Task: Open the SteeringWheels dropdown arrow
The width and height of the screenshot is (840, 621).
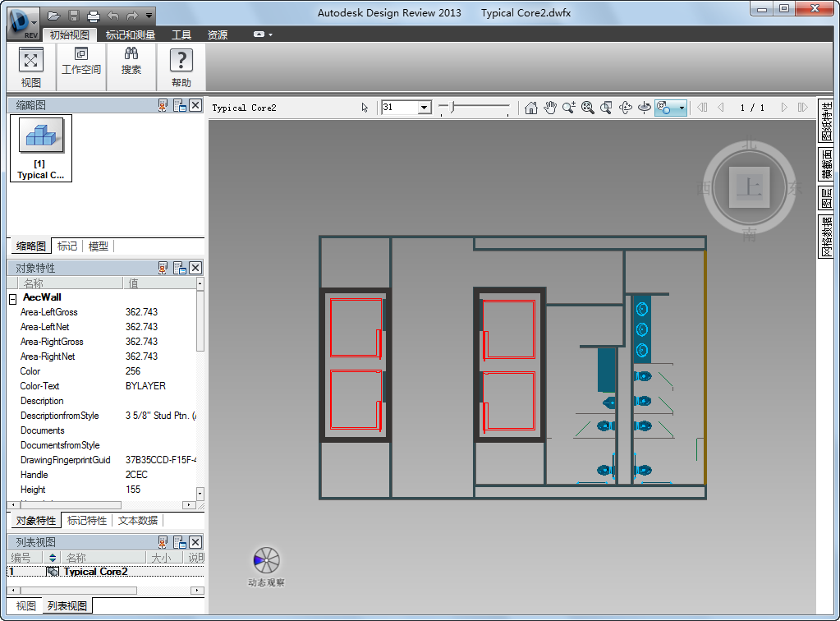Action: point(682,108)
